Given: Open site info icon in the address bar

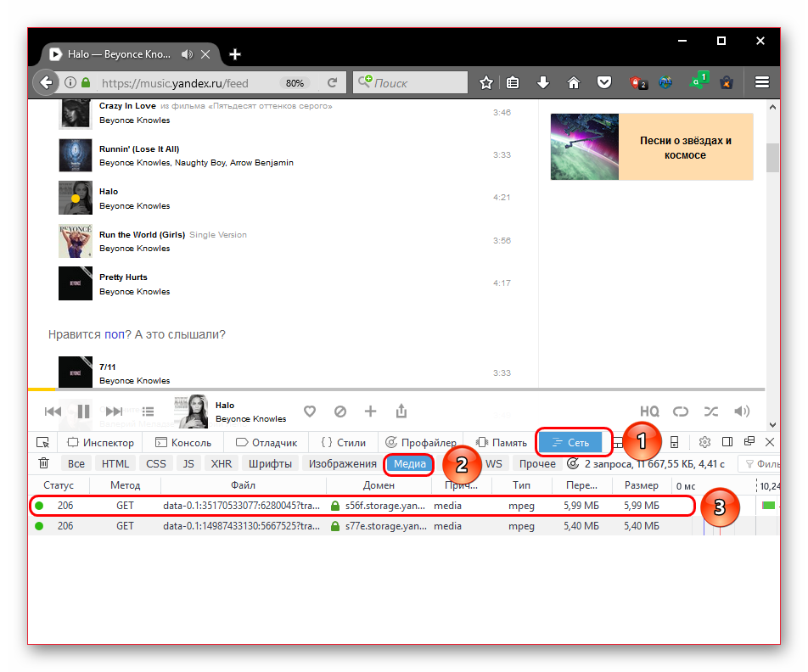Looking at the screenshot, I should [70, 82].
